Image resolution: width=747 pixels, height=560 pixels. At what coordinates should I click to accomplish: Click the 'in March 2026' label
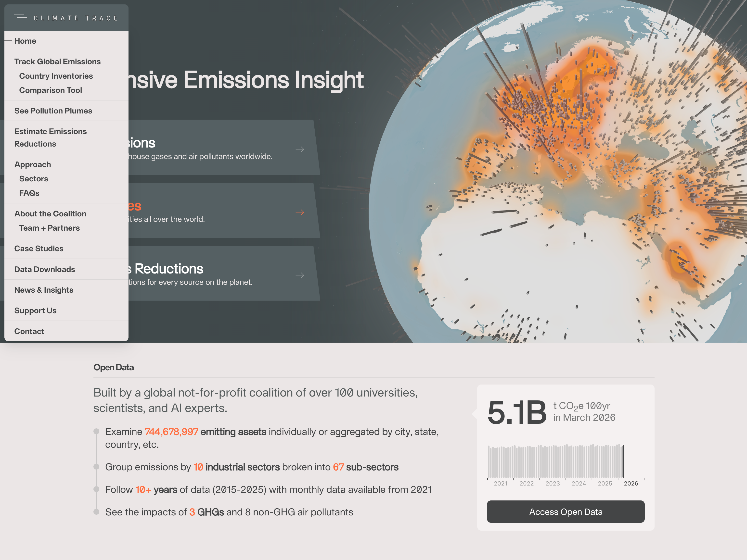584,418
